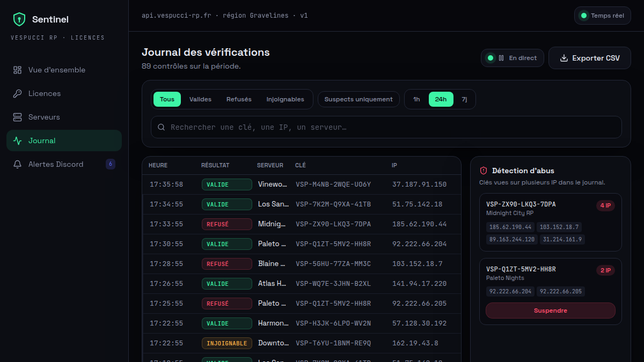This screenshot has width=644, height=362.
Task: Click the VALIDE badge in the 17:34:55 row
Action: pyautogui.click(x=227, y=204)
